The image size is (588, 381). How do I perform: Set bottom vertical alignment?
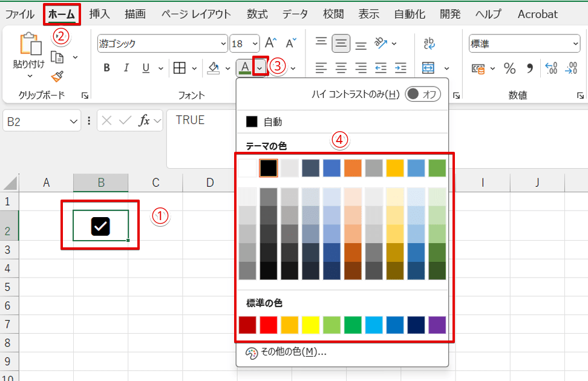(361, 45)
